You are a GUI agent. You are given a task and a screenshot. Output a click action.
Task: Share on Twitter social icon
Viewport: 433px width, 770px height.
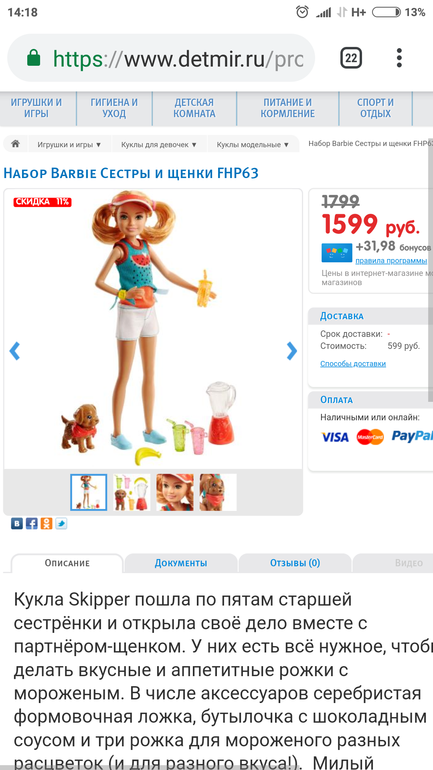61,523
